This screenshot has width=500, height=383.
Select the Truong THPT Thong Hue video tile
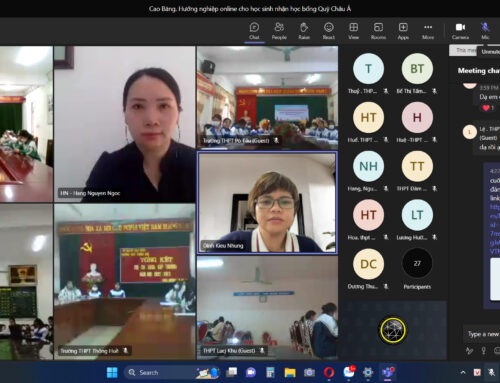(125, 282)
